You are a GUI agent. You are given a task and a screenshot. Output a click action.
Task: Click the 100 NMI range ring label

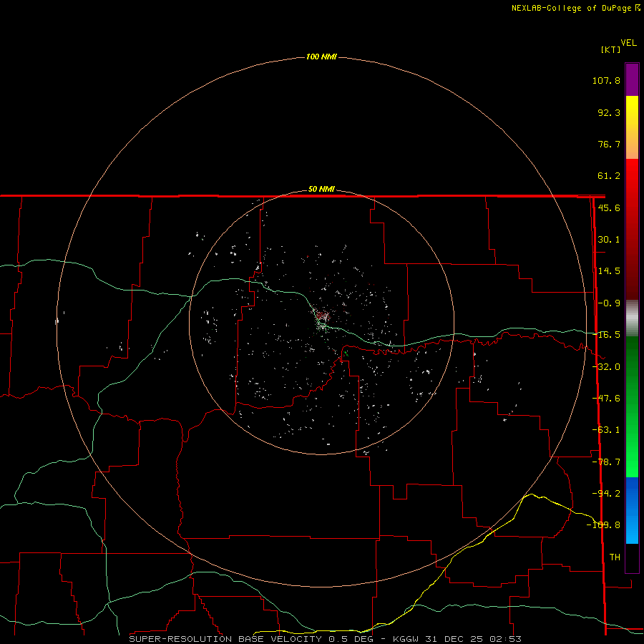321,57
